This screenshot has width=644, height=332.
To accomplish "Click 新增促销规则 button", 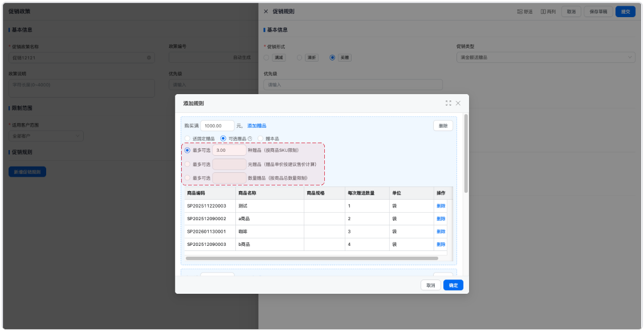I will (27, 172).
